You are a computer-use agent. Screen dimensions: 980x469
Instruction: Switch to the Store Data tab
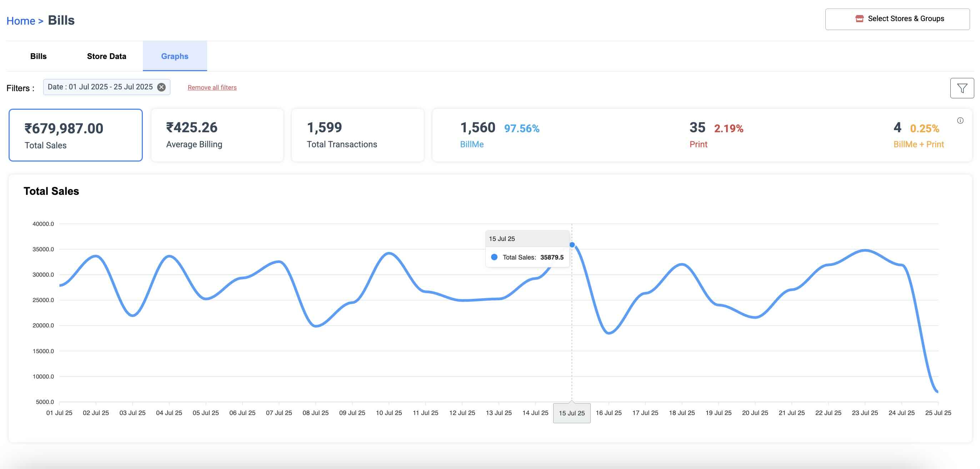(x=106, y=56)
